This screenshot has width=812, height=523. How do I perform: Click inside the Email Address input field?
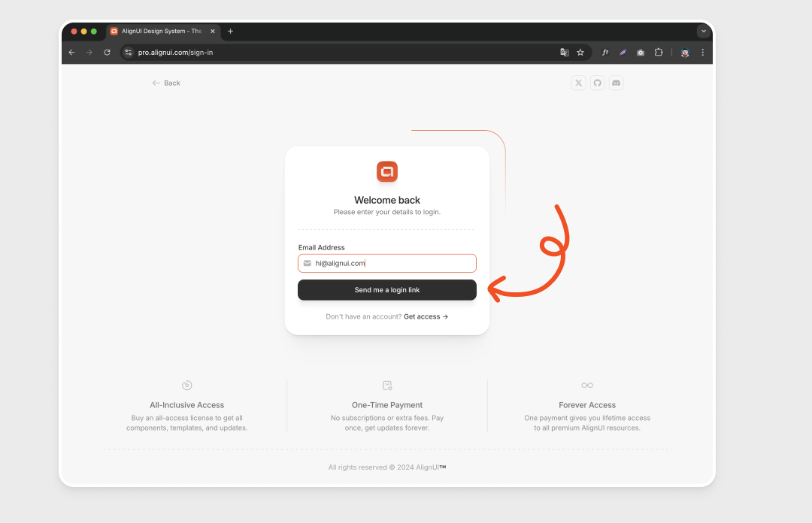pos(386,263)
